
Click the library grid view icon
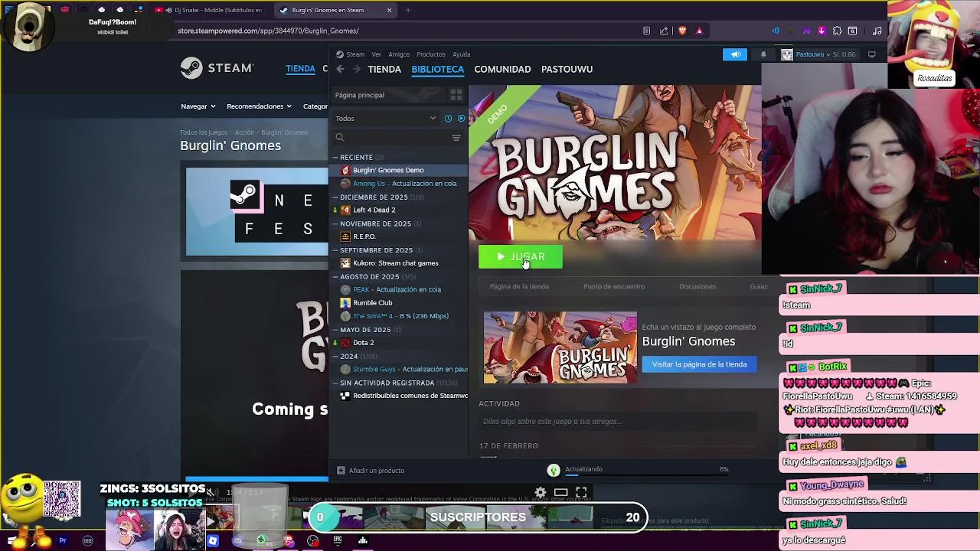(456, 95)
